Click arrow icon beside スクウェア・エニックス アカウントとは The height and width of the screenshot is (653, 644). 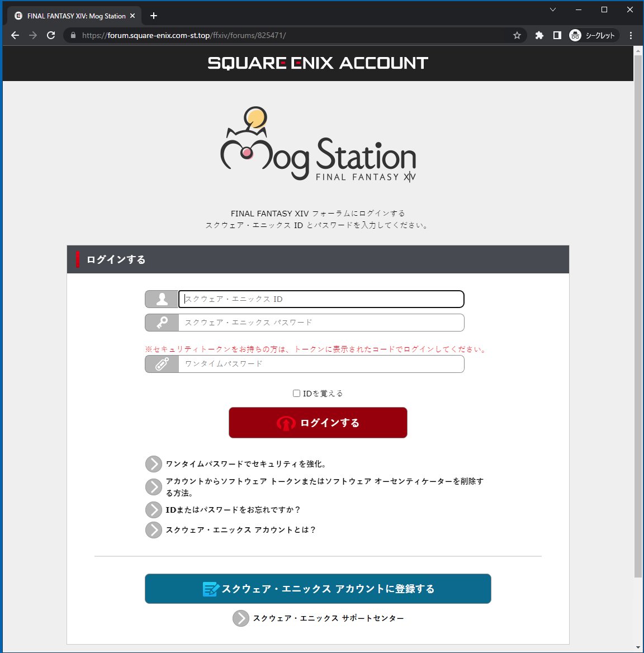click(x=154, y=530)
